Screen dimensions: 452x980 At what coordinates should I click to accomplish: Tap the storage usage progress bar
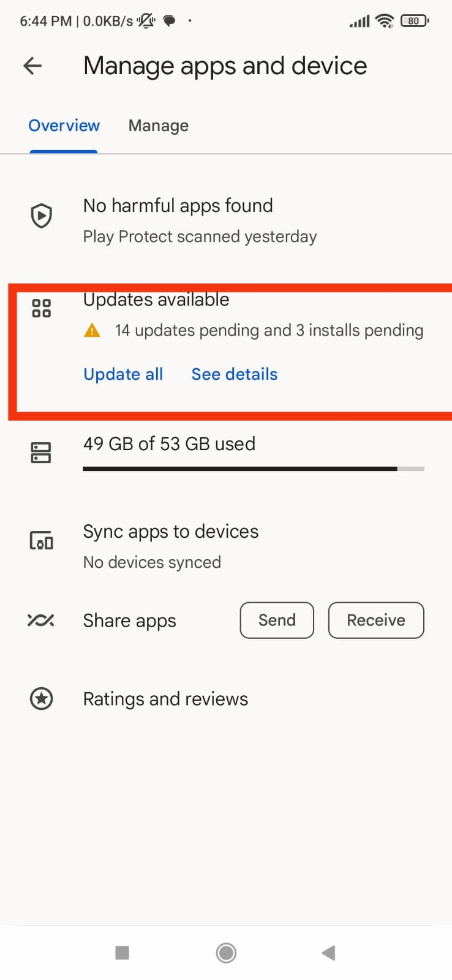253,469
